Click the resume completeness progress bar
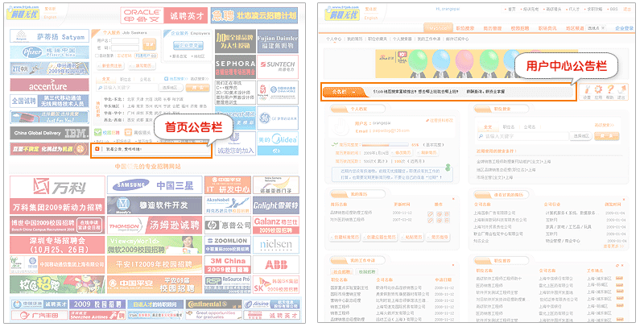This screenshot has height=331, width=644. coord(385,145)
